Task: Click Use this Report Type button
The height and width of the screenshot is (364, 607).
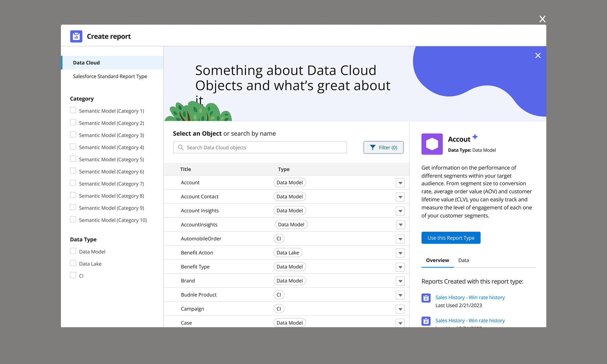Action: coord(451,238)
